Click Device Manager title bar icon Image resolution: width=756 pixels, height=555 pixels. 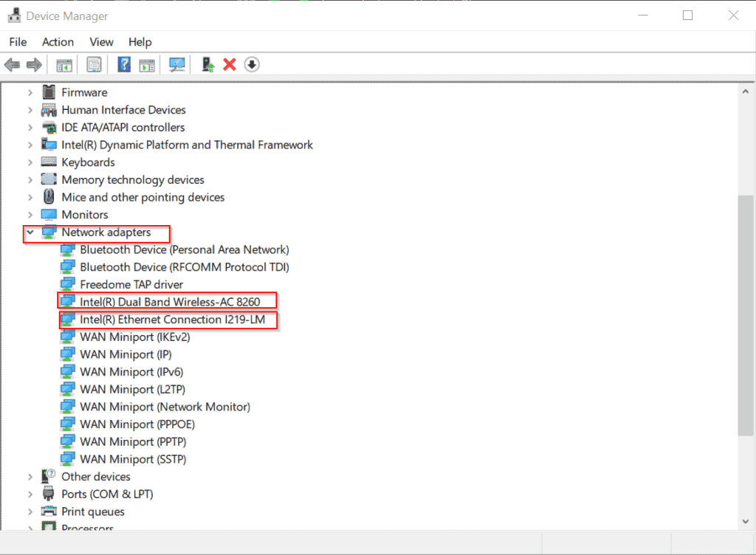point(15,15)
